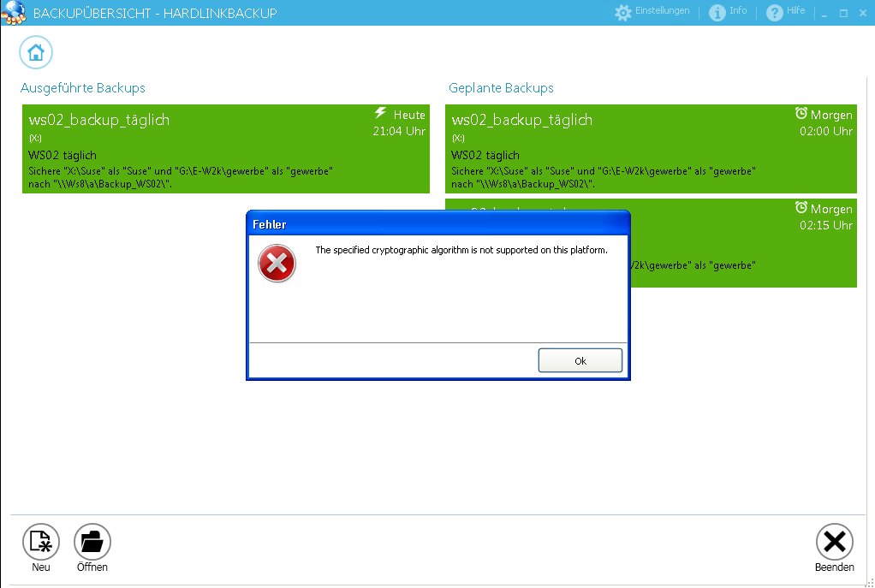This screenshot has height=588, width=875.
Task: Click the Fehler dialog title bar
Action: pyautogui.click(x=437, y=224)
